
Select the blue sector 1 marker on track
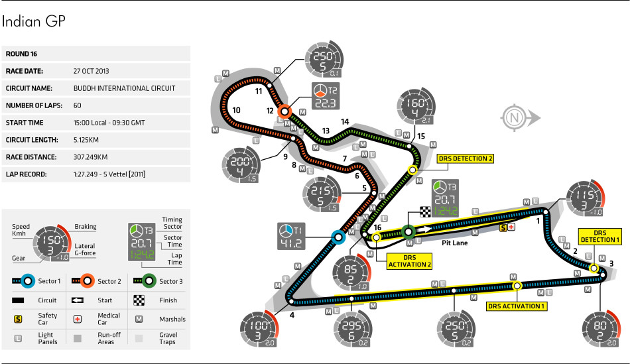click(338, 237)
